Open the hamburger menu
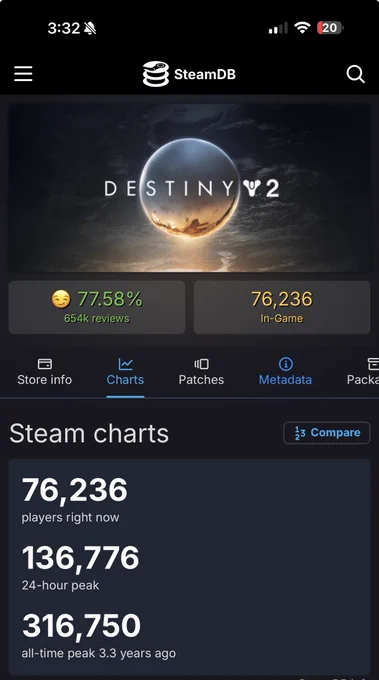Viewport: 379px width, 680px height. click(x=23, y=74)
